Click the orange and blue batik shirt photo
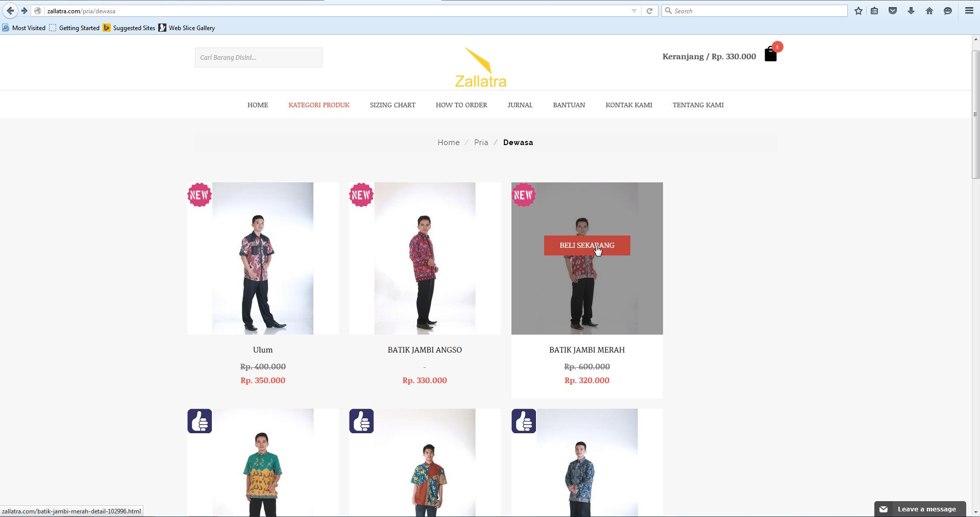This screenshot has height=517, width=980. click(425, 463)
